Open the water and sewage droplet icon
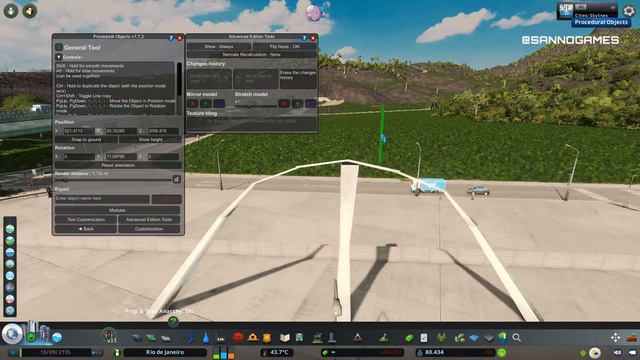This screenshot has height=360, width=640. (x=206, y=338)
